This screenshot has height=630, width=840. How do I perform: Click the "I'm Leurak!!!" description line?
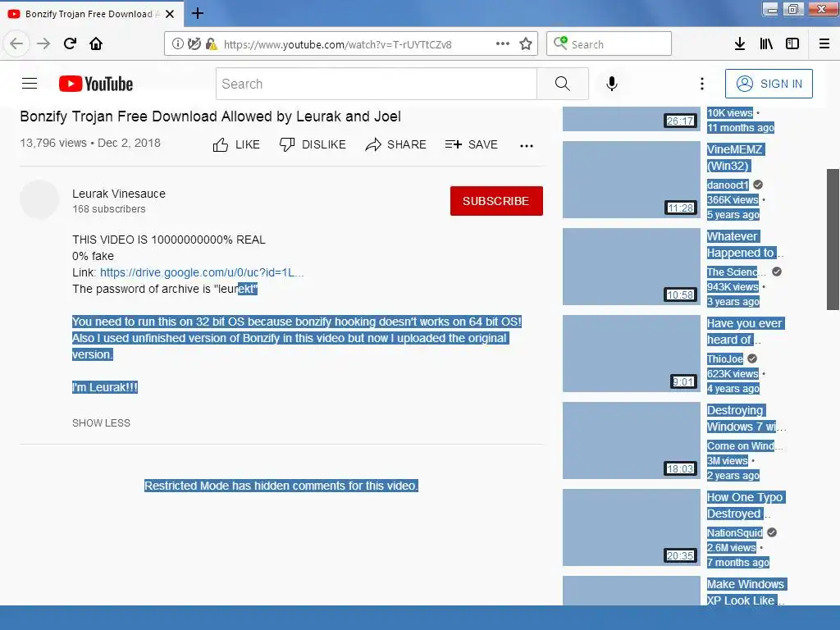point(105,387)
